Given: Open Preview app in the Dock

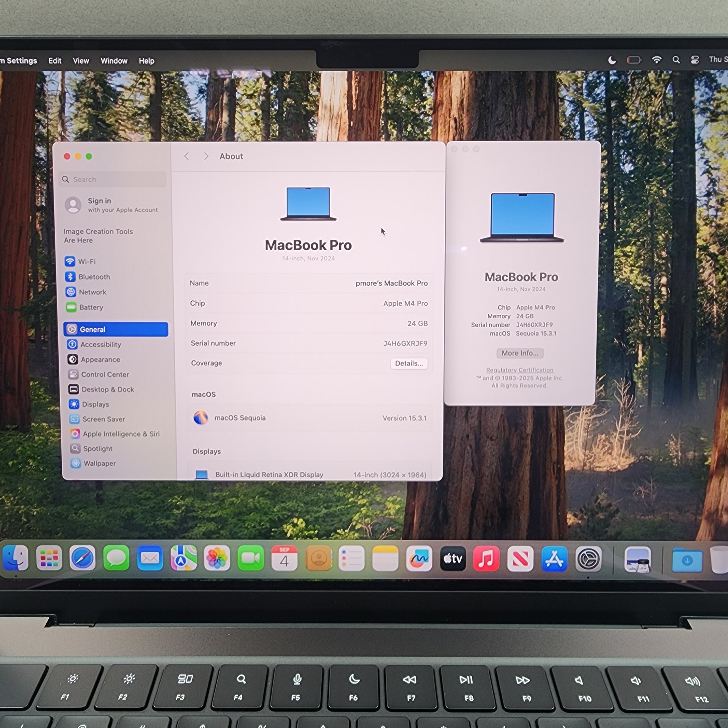Looking at the screenshot, I should point(637,560).
